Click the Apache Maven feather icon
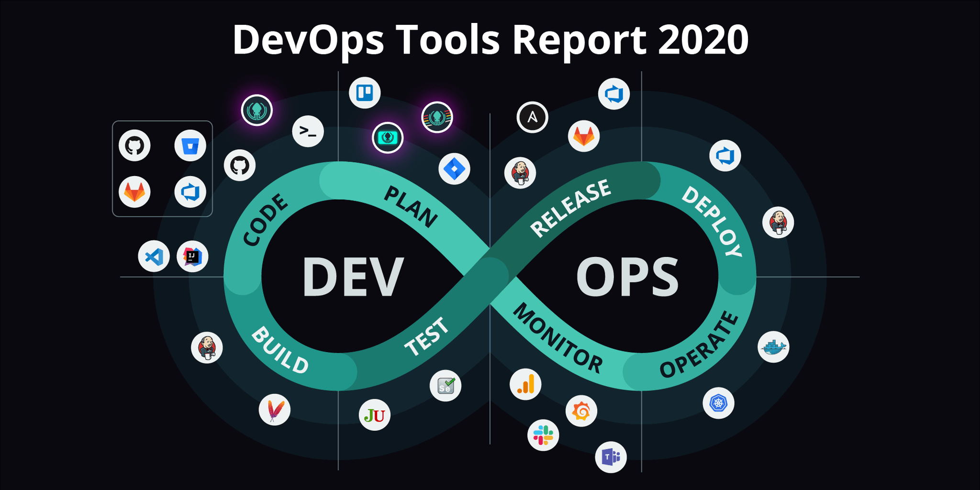980x490 pixels. 275,410
